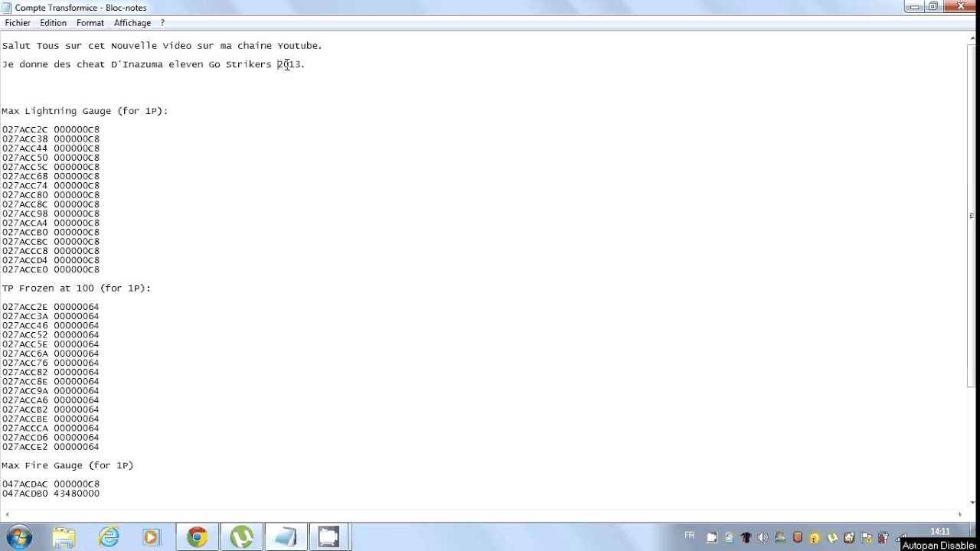Click the vertical scrollbar down arrow
The width and height of the screenshot is (980, 551).
pyautogui.click(x=972, y=502)
